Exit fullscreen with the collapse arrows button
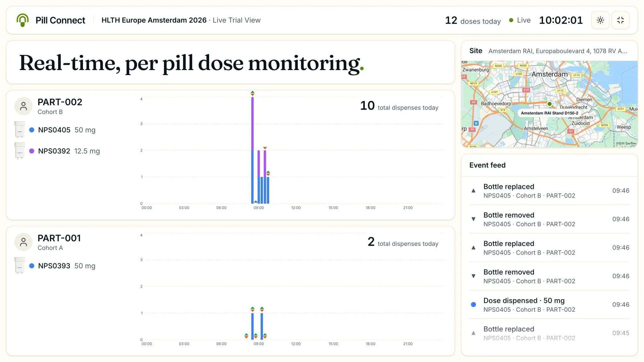This screenshot has width=644, height=362. pyautogui.click(x=620, y=20)
